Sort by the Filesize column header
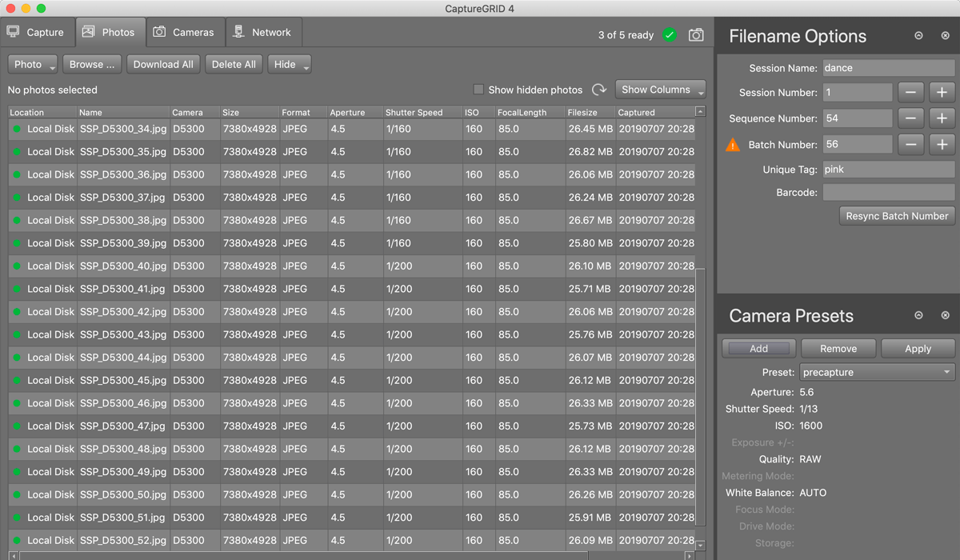The width and height of the screenshot is (960, 560). tap(590, 112)
